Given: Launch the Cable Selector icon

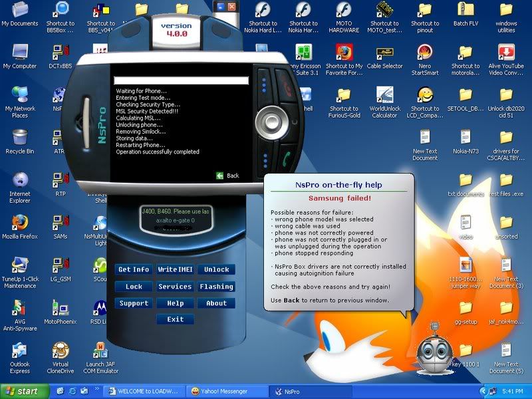Looking at the screenshot, I should click(x=384, y=57).
